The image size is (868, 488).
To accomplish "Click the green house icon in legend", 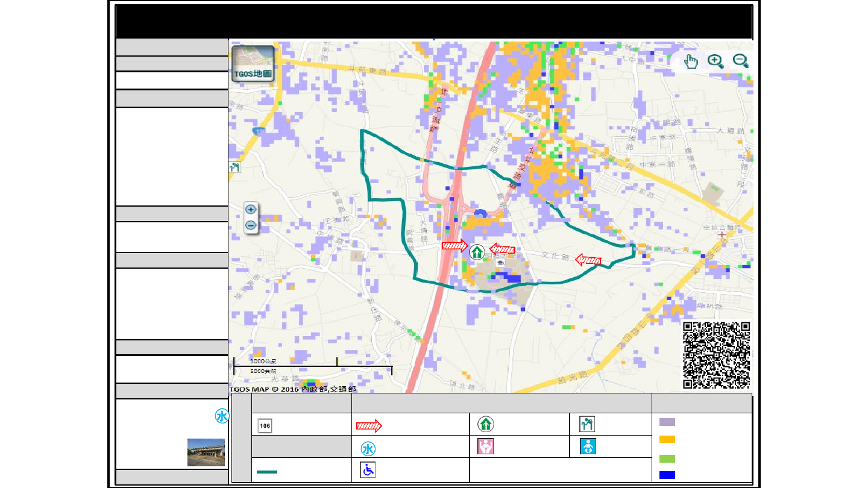I will click(485, 424).
